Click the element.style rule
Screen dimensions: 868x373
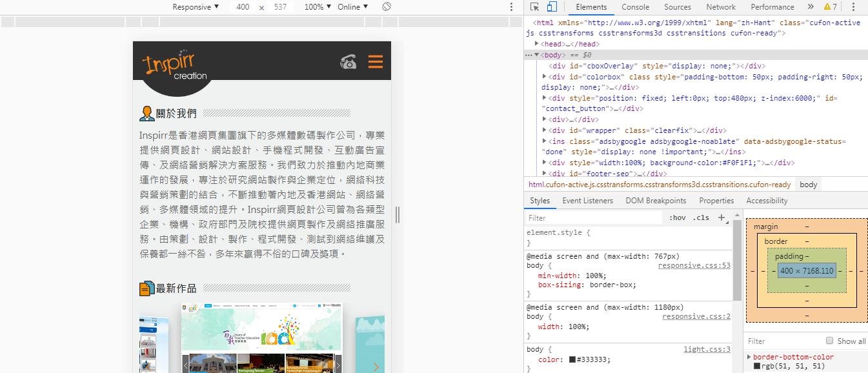point(558,232)
